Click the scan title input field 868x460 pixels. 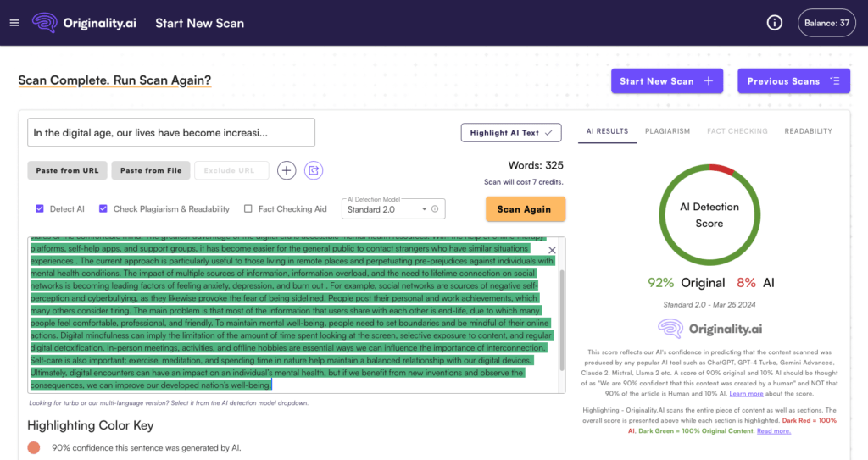tap(171, 132)
